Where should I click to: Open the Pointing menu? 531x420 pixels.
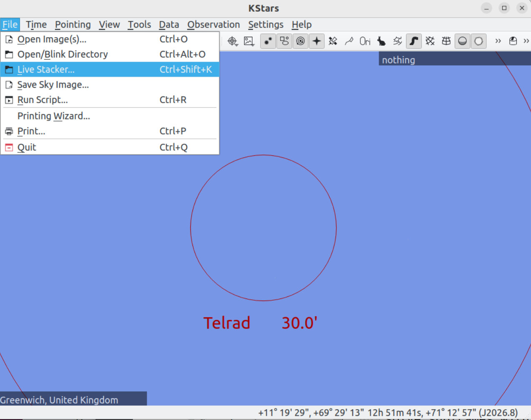click(73, 25)
